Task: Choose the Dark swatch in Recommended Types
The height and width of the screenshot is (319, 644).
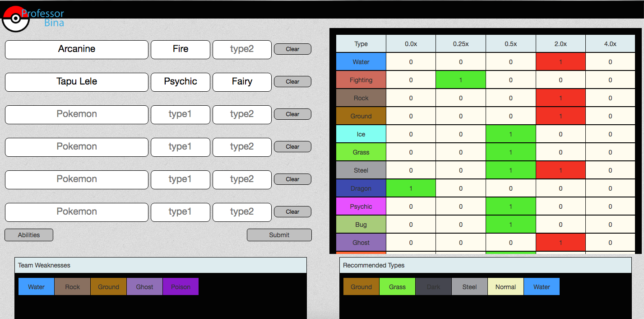Action: tap(433, 287)
